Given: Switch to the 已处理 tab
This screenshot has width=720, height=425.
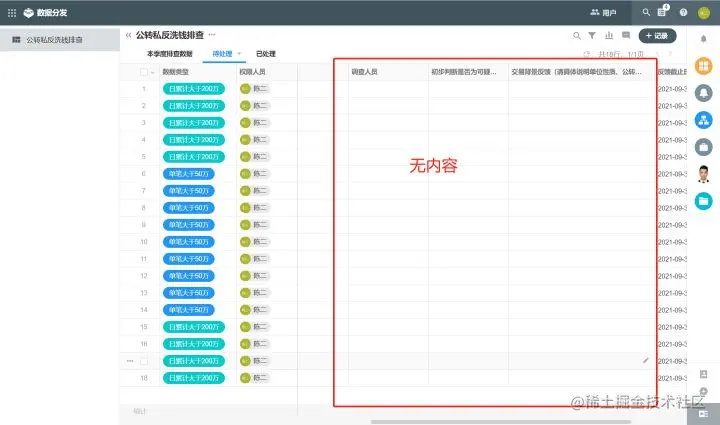Looking at the screenshot, I should (266, 54).
